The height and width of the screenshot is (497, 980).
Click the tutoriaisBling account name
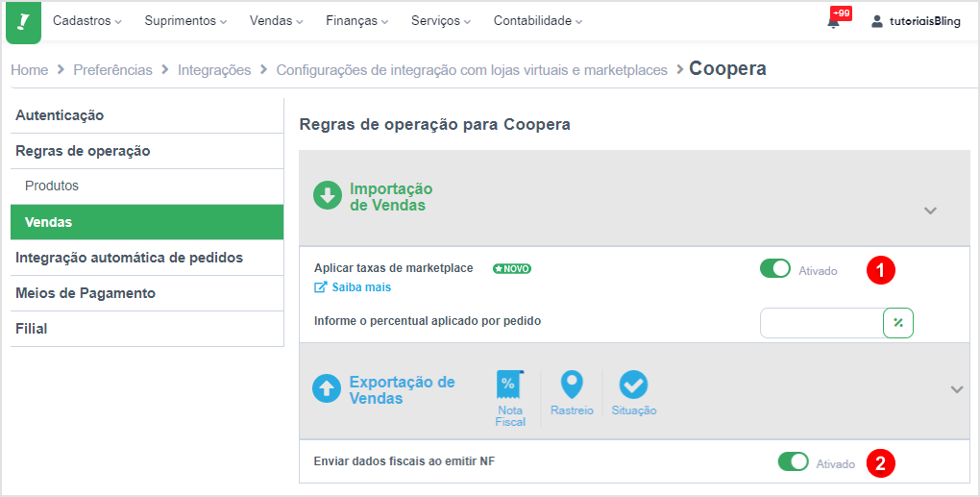925,21
